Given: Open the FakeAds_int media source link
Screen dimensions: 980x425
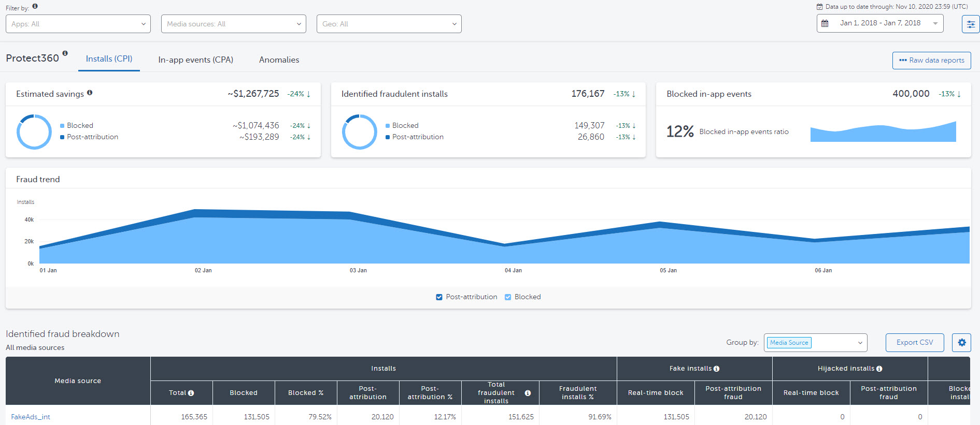Looking at the screenshot, I should tap(31, 417).
